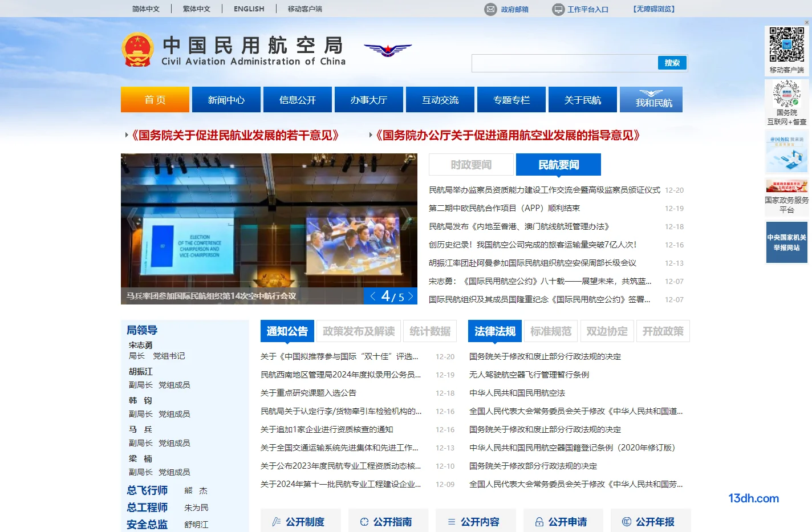Open the 移动客户端 top link
The height and width of the screenshot is (532, 812).
(305, 9)
